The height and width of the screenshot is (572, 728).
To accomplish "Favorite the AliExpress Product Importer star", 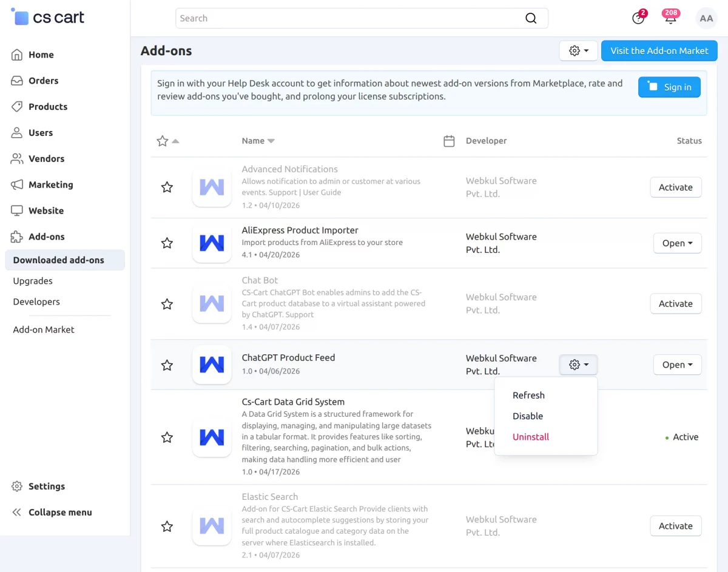I will (167, 243).
